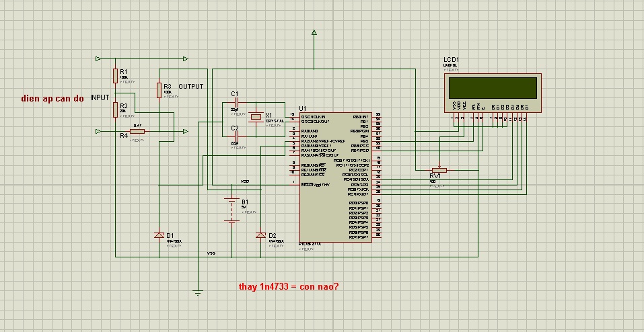This screenshot has height=332, width=644.
Task: Click the crystal oscillator X1
Action: tap(256, 118)
